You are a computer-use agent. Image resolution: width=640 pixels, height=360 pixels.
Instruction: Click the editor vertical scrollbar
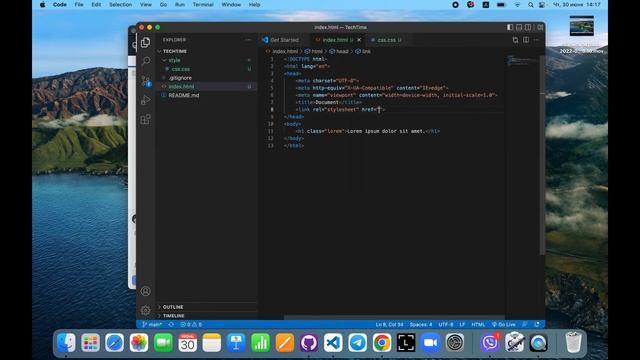[542, 155]
